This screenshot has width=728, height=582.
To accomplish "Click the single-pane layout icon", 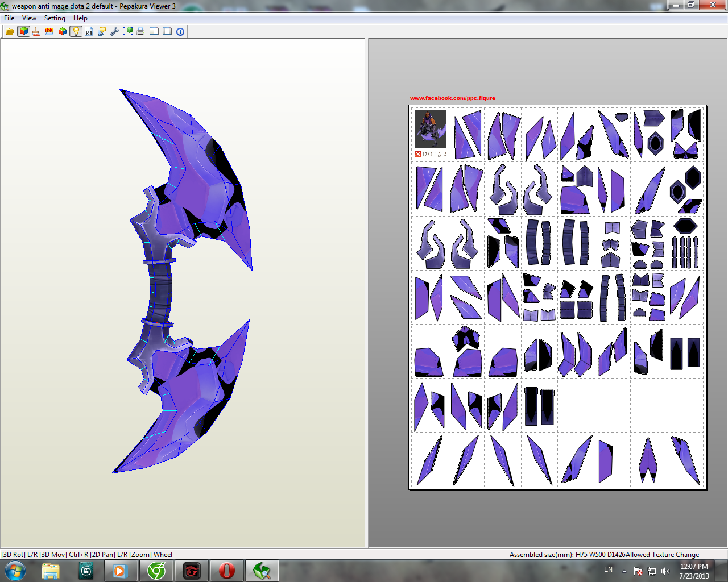I will click(167, 32).
